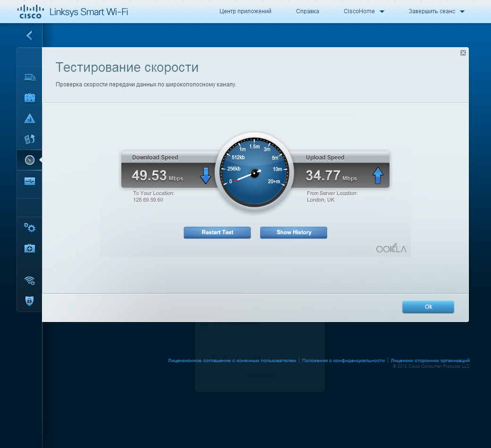
Task: Click the Ookla logo
Action: coord(391,248)
